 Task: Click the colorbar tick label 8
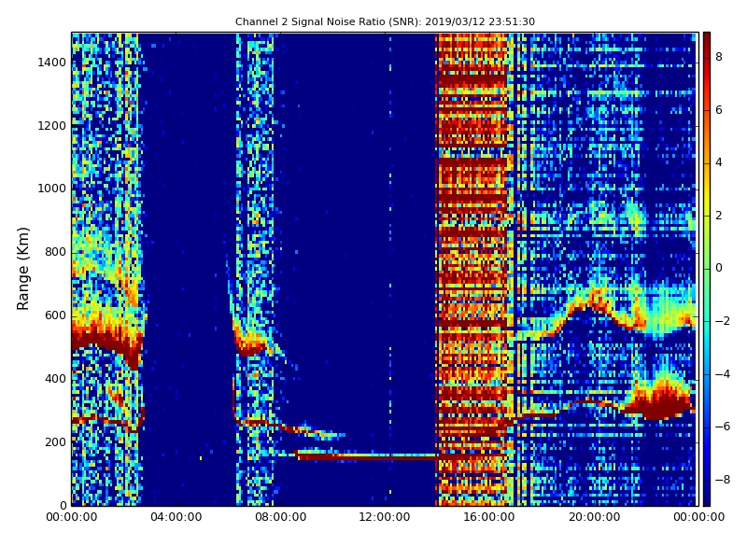719,57
